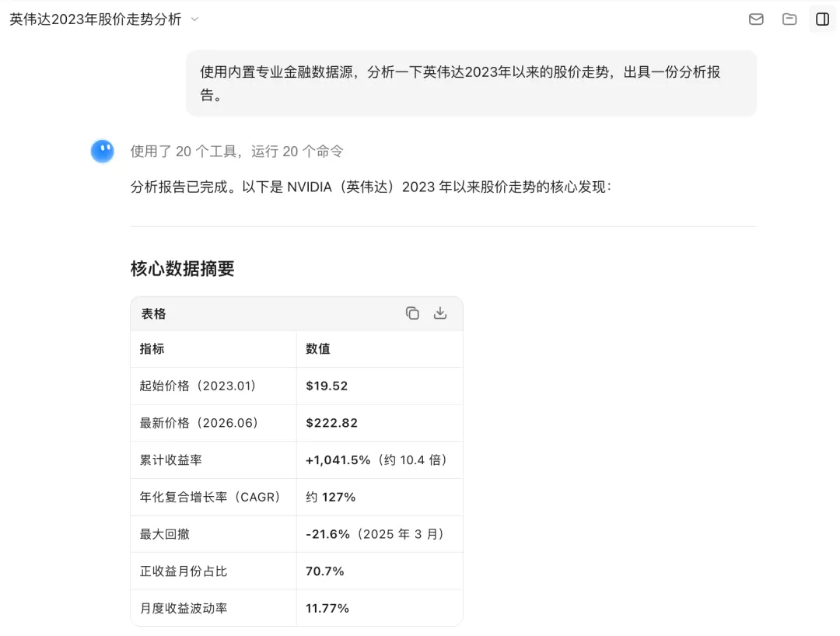Select the -21.6%（2025 年 3 月） cell
840x636 pixels.
[x=380, y=534]
